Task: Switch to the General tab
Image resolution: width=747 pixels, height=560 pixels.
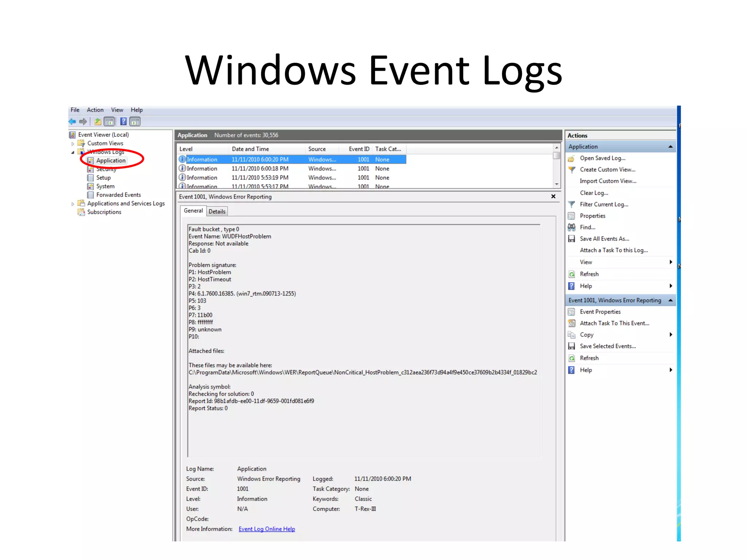Action: [193, 211]
